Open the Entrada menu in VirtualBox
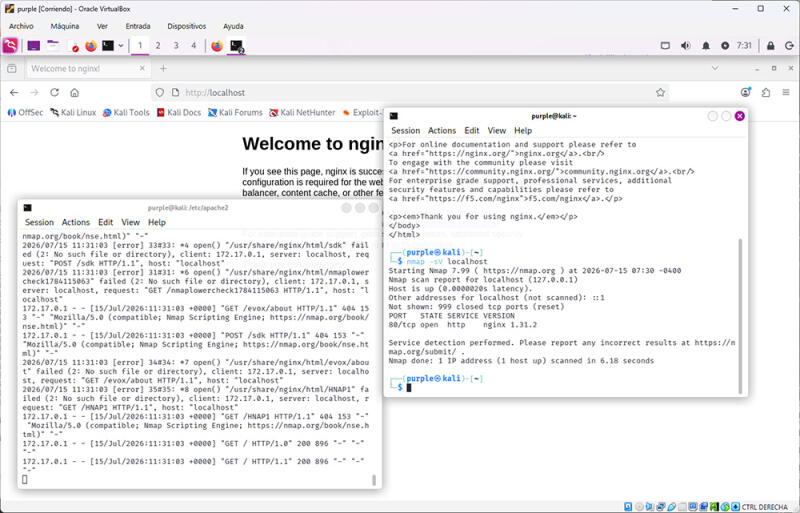 pos(138,26)
